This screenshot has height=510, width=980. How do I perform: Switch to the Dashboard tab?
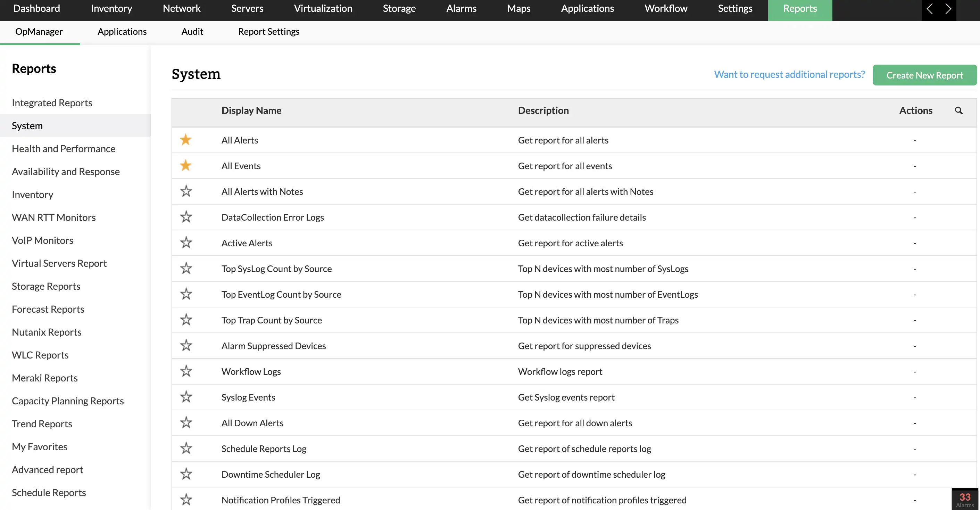(36, 8)
